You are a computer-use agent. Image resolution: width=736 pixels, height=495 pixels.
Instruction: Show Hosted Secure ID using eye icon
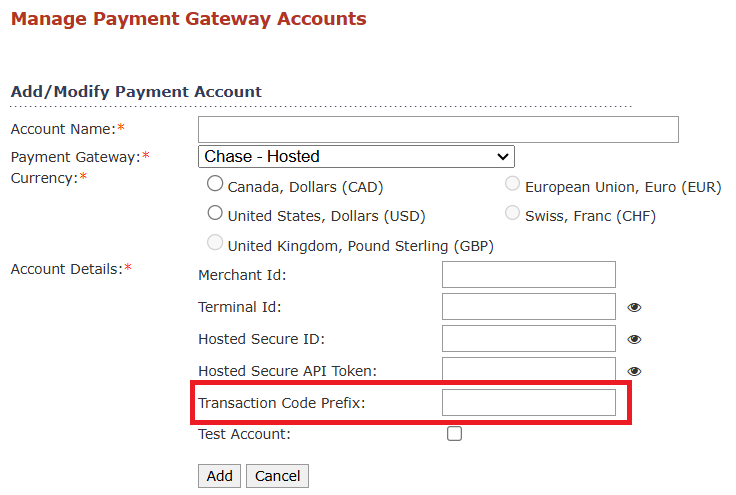coord(634,339)
